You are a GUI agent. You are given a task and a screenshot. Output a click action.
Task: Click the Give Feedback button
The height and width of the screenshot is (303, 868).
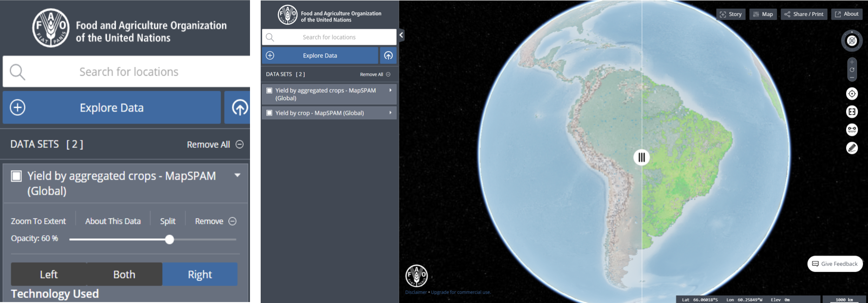(x=835, y=263)
